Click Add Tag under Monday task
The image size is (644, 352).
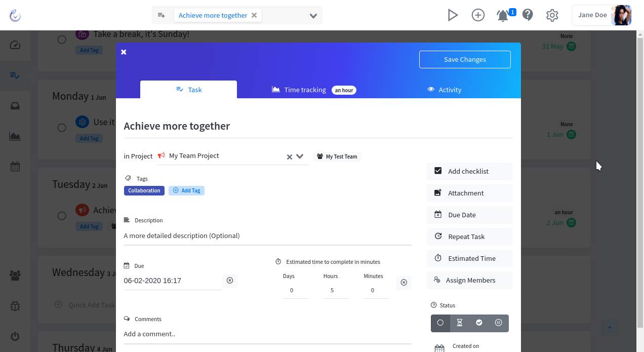coord(89,138)
